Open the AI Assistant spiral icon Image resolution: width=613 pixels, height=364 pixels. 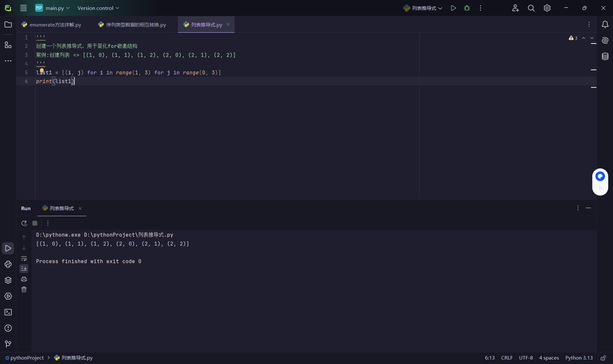(605, 41)
